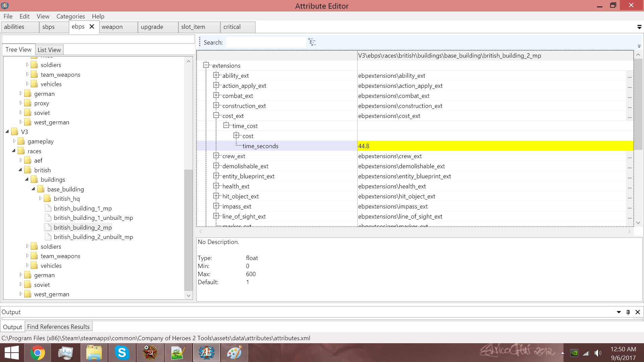Viewport: 644px width, 362px height.
Task: Click the NVIDIA tray icon
Action: pos(574,353)
